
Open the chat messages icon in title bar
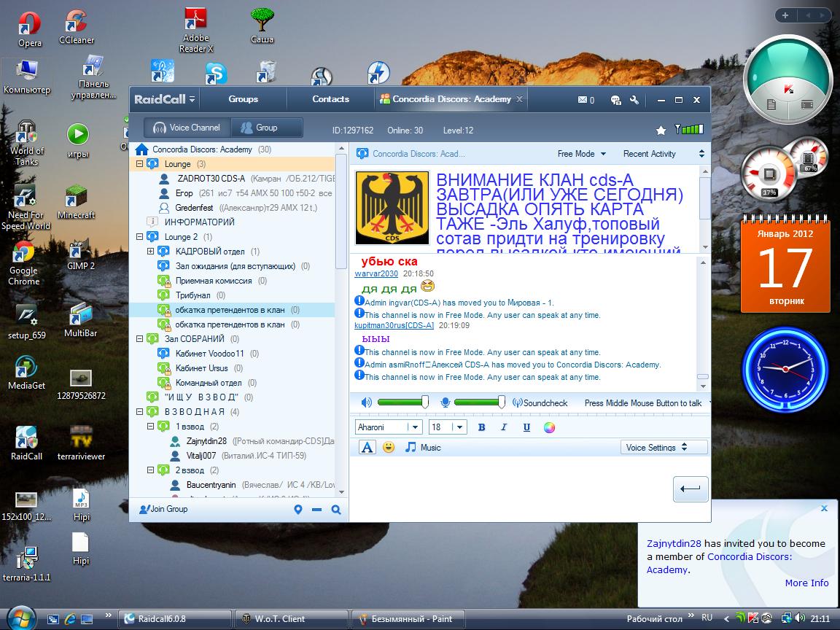point(616,100)
